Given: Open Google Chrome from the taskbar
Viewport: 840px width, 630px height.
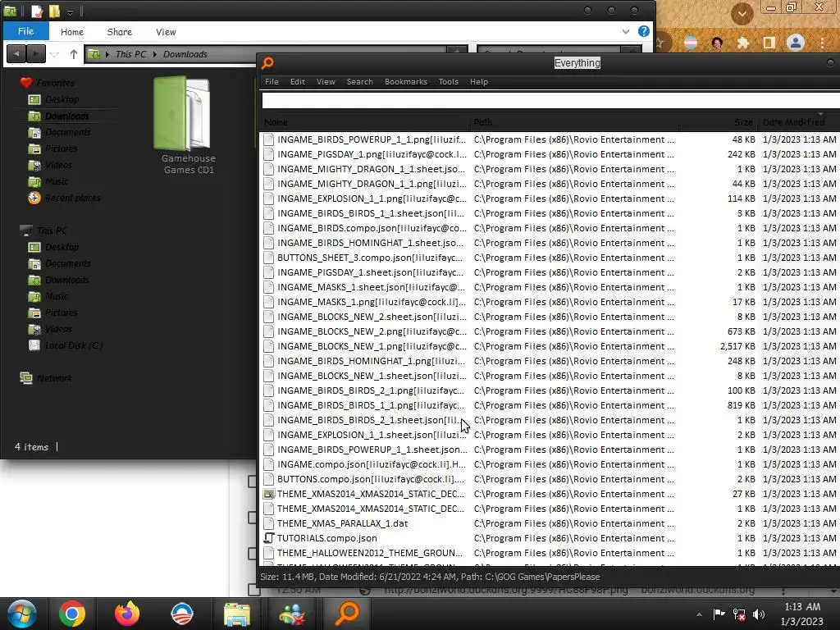Looking at the screenshot, I should (x=72, y=614).
